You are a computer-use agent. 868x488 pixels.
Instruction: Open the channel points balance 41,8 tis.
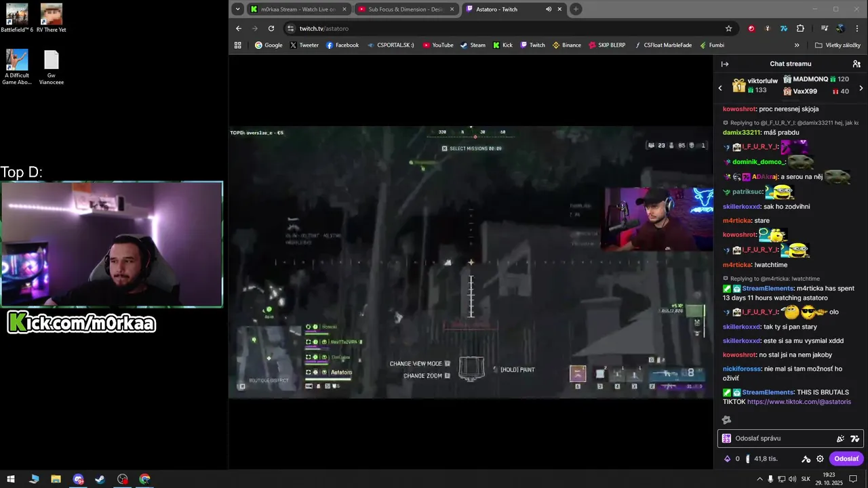point(762,459)
